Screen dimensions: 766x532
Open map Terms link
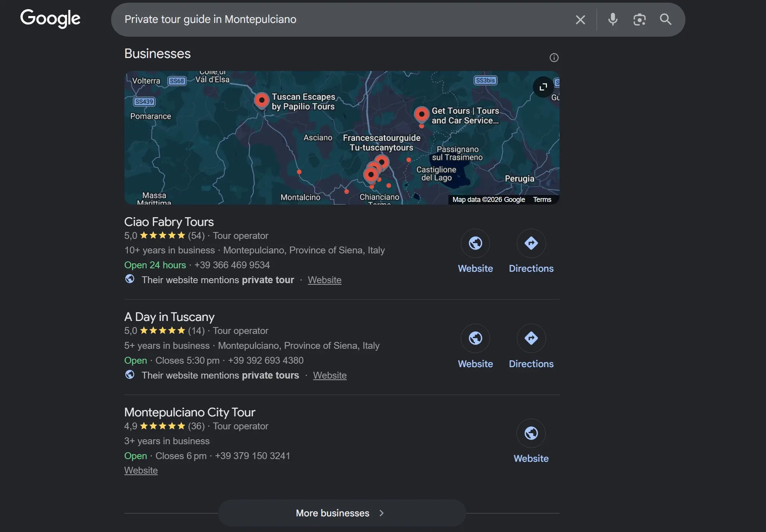[x=542, y=200]
